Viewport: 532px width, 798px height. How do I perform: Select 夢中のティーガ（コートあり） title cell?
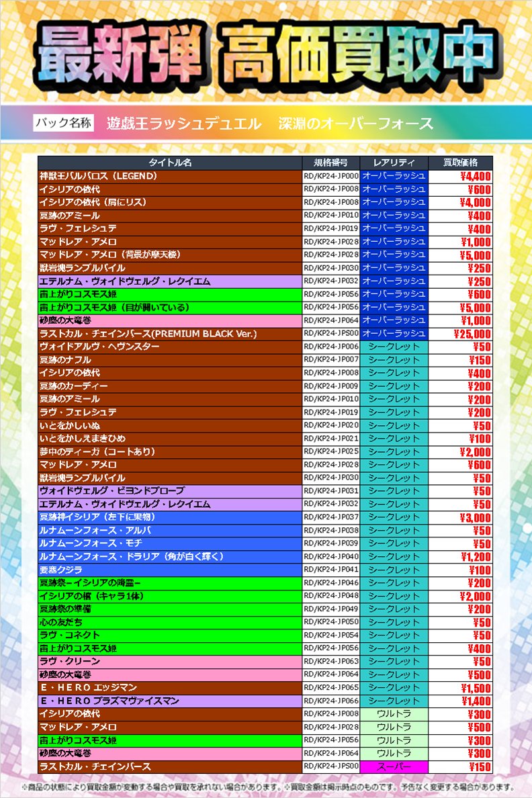[170, 452]
